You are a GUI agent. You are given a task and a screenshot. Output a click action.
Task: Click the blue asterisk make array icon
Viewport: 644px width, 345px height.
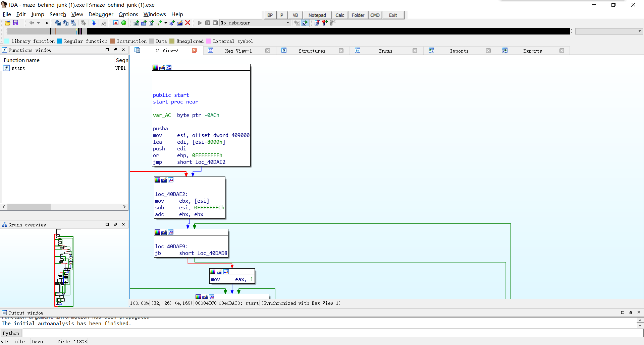(172, 23)
